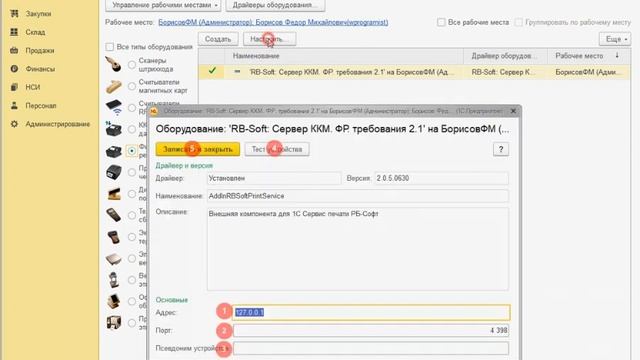The image size is (640, 360).
Task: Click the Версия field 2.0.5.0630
Action: (x=442, y=178)
